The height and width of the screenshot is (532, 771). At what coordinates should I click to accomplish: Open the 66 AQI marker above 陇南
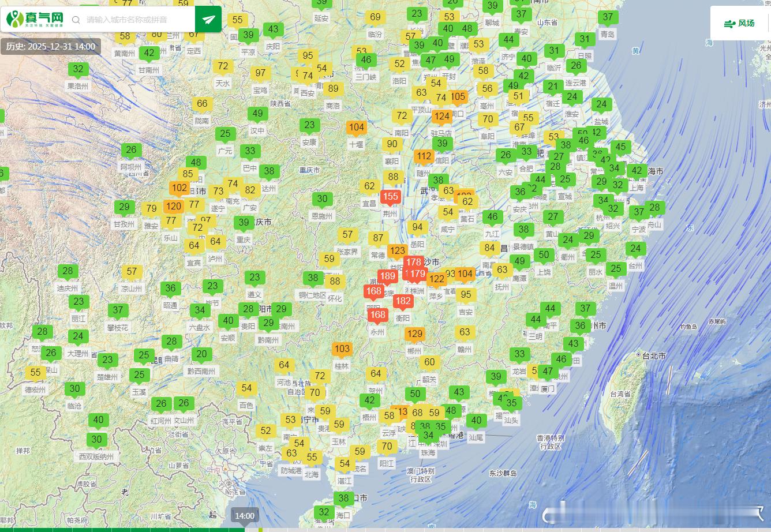point(202,104)
